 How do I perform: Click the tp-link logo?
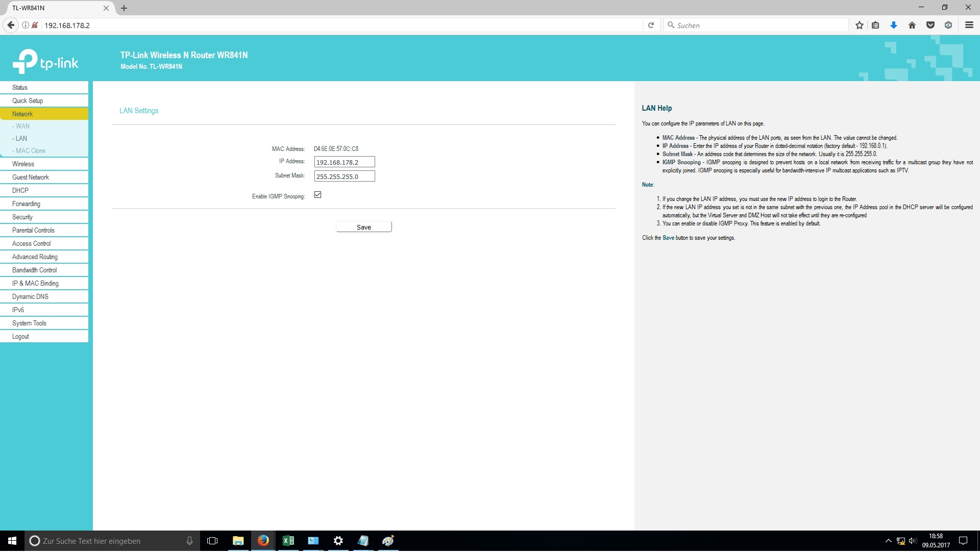click(45, 62)
